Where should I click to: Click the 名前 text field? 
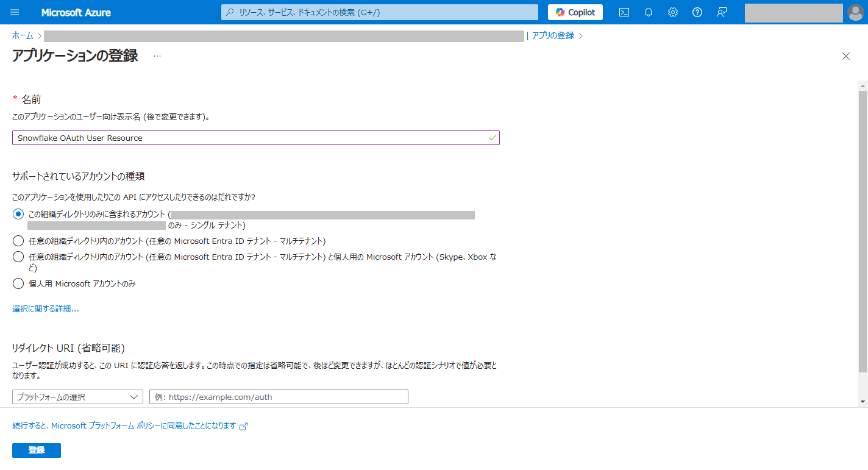point(255,138)
